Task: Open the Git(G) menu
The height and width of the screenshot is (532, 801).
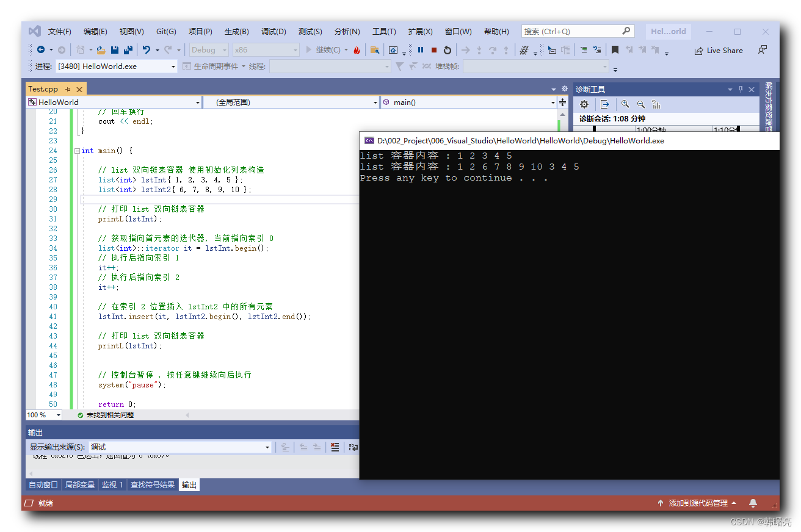Action: click(x=166, y=32)
